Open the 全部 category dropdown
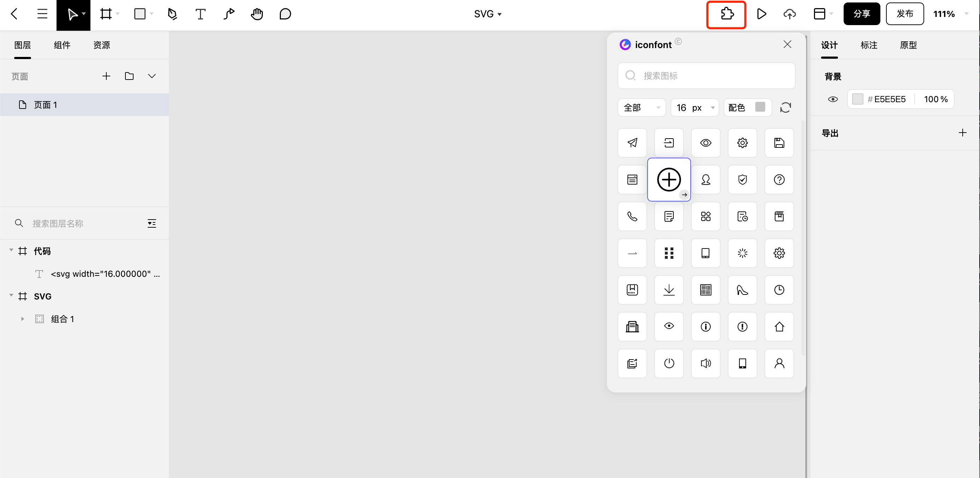This screenshot has height=478, width=980. [x=642, y=108]
